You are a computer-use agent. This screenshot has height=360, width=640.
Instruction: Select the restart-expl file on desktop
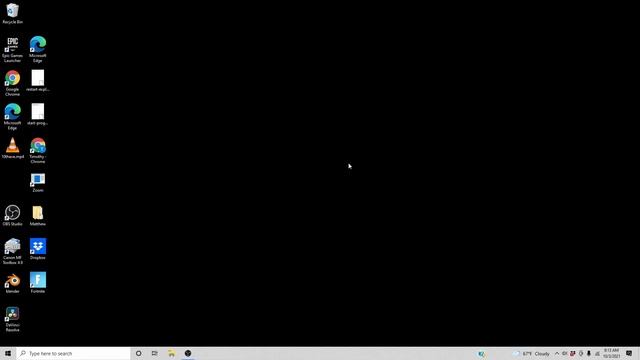click(x=38, y=80)
